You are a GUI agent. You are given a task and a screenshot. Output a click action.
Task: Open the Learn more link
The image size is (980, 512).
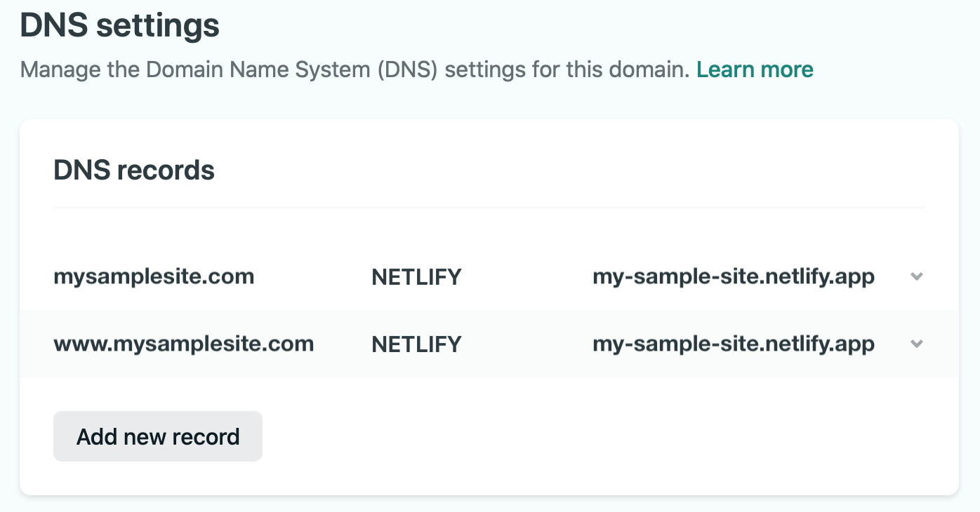[755, 69]
